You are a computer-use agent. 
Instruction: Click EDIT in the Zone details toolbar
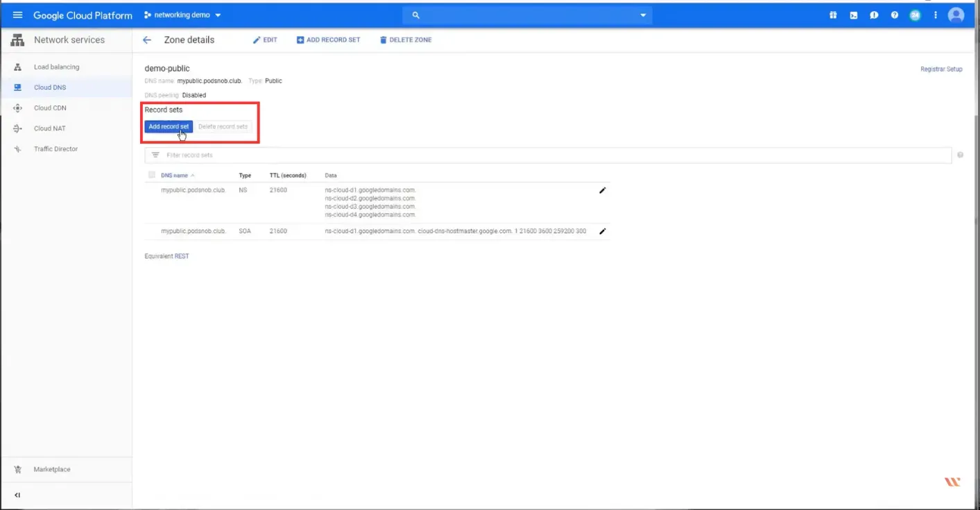(265, 40)
